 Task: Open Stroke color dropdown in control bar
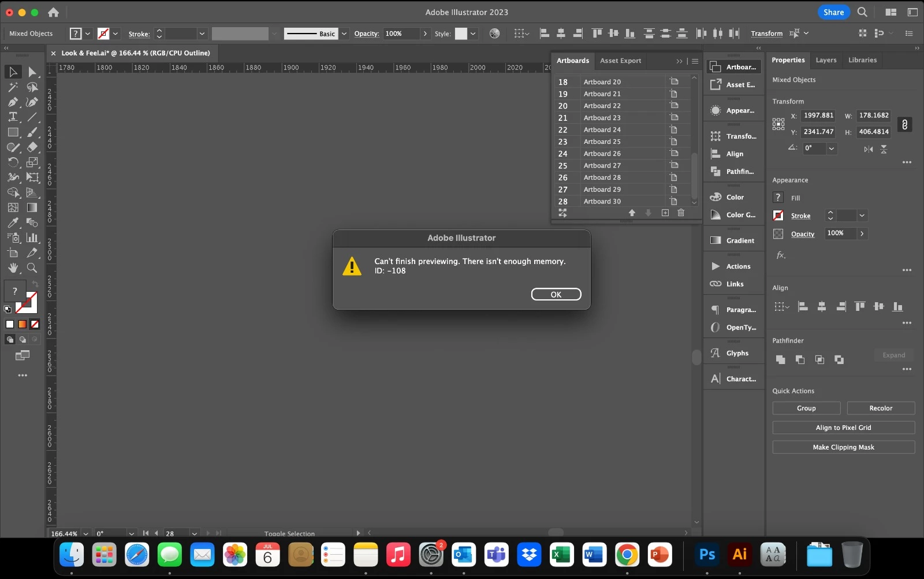tap(115, 34)
